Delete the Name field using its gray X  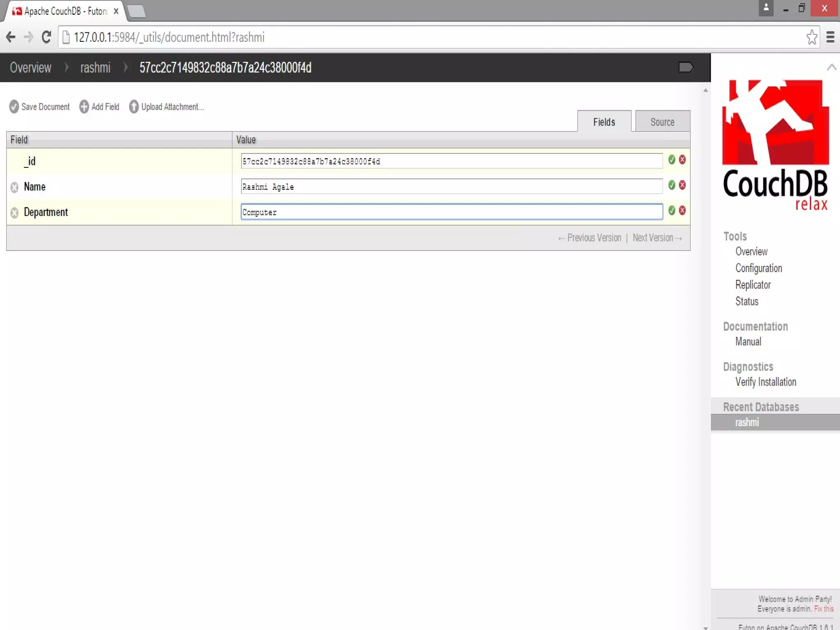pyautogui.click(x=14, y=187)
